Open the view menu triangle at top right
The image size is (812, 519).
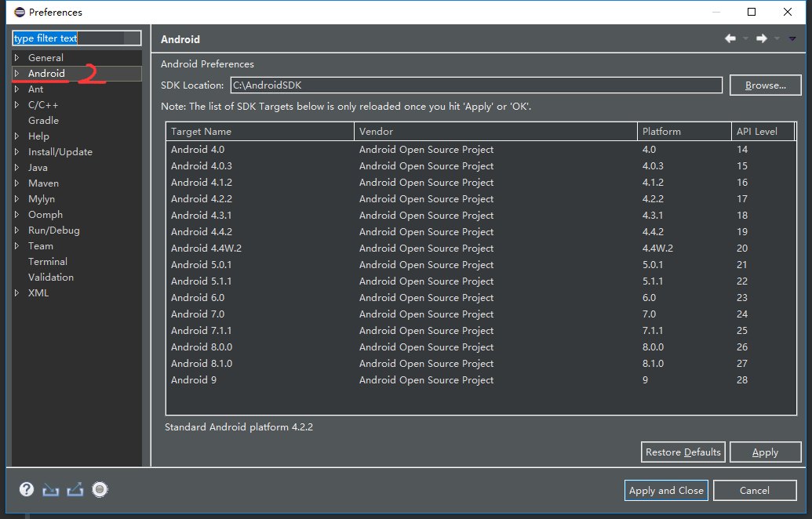793,38
